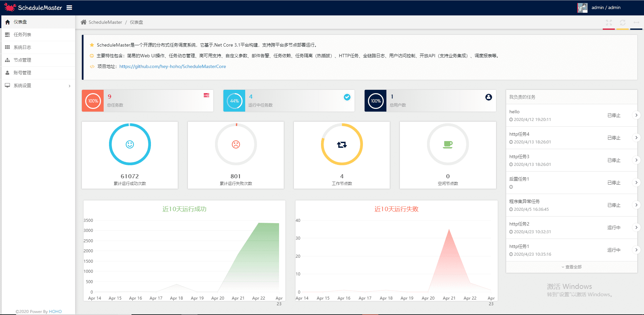Select the 后置任务1 task name
644x315 pixels.
point(519,179)
